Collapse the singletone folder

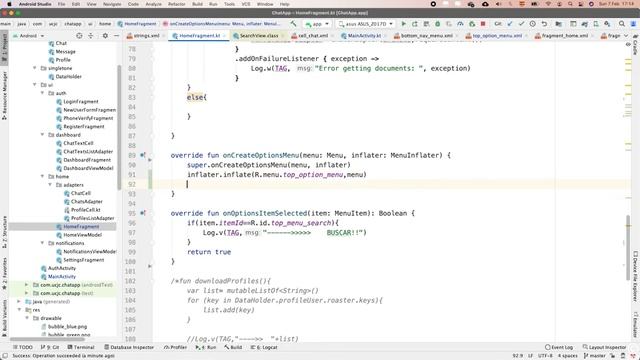tap(35, 68)
